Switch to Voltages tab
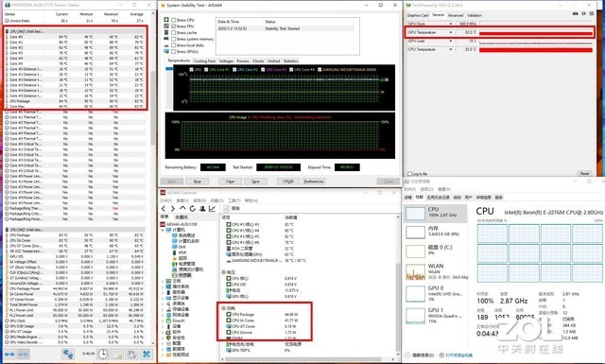The height and width of the screenshot is (364, 605). click(x=226, y=61)
